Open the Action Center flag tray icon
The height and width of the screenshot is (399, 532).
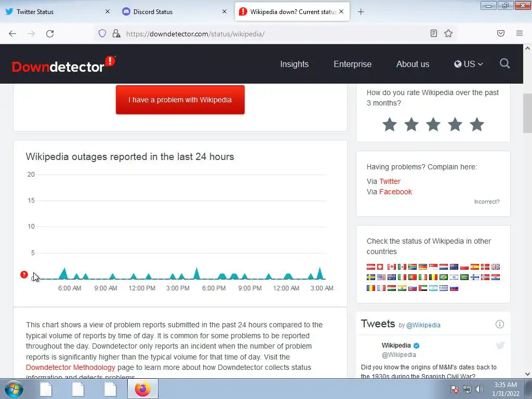[x=455, y=389]
